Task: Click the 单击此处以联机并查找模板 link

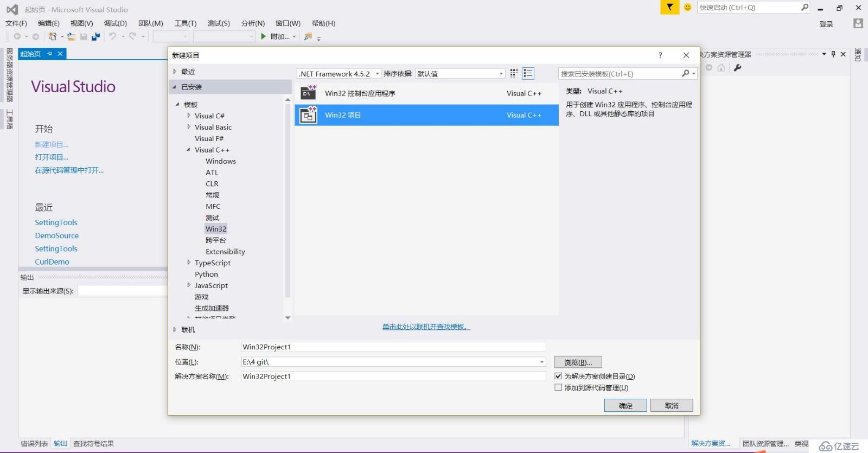Action: point(426,327)
